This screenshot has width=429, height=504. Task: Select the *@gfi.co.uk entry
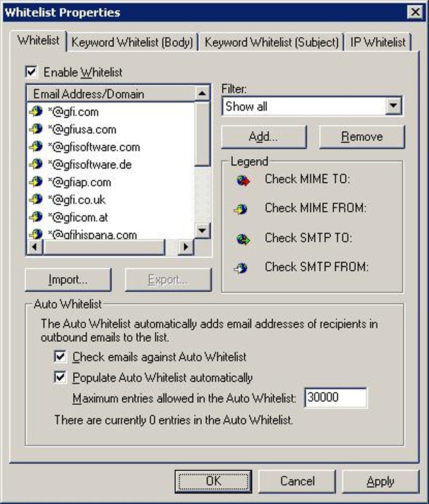[76, 200]
